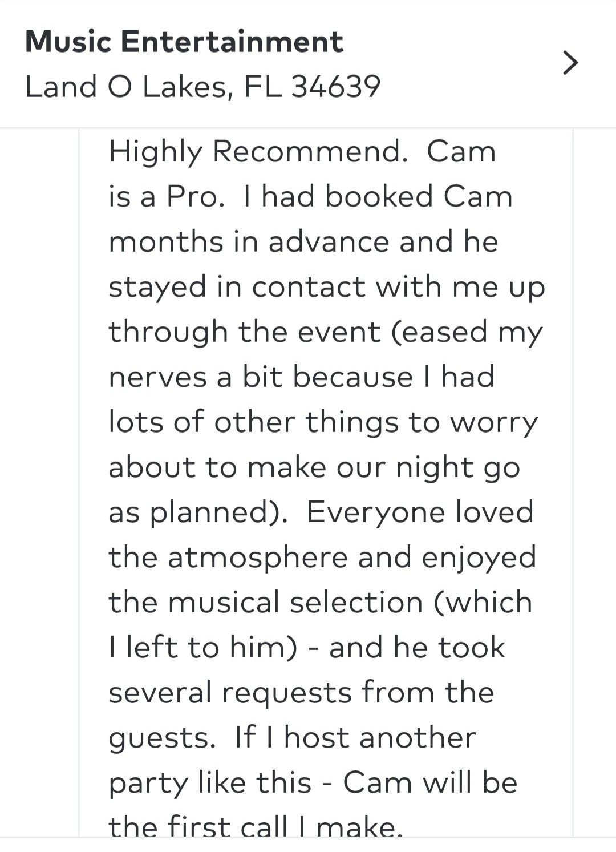Click the "as planned). Everyone loved" line
616x852 pixels.
tap(321, 512)
